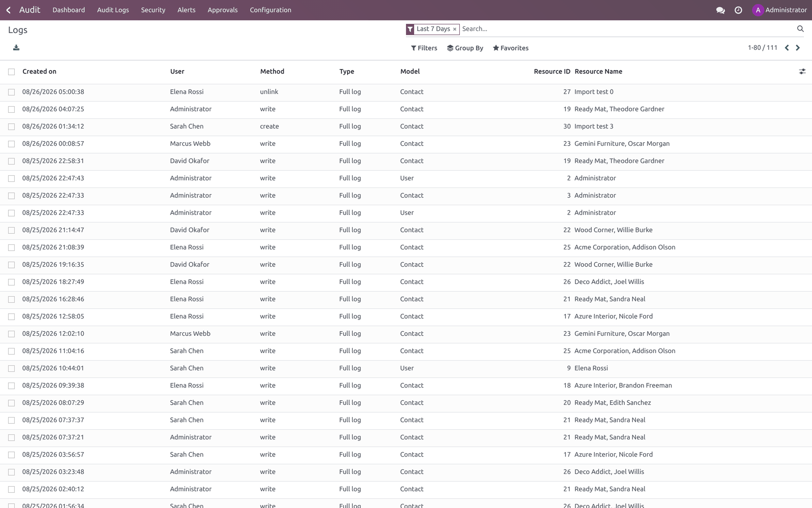Remove the Last 7 Days filter
This screenshot has width=812, height=508.
(x=455, y=29)
